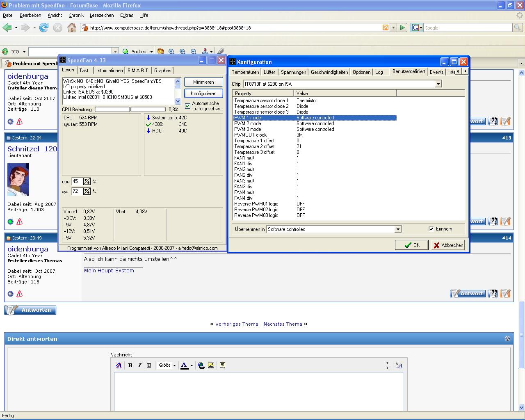Reload the page with the Refresh icon

coord(44,27)
